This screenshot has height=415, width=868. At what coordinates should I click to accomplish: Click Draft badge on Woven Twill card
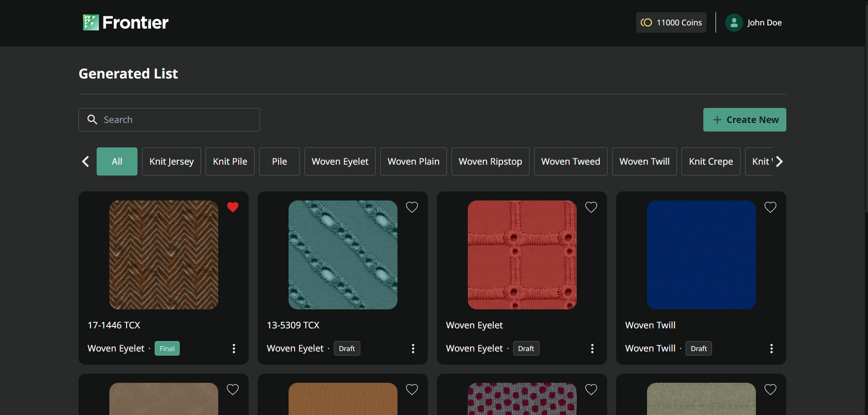[698, 348]
